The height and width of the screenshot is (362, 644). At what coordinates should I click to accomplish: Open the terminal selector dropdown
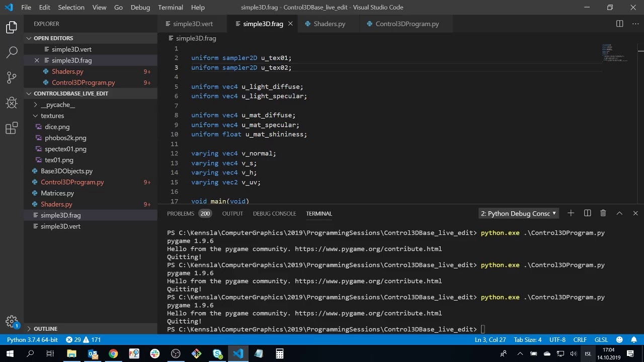518,213
